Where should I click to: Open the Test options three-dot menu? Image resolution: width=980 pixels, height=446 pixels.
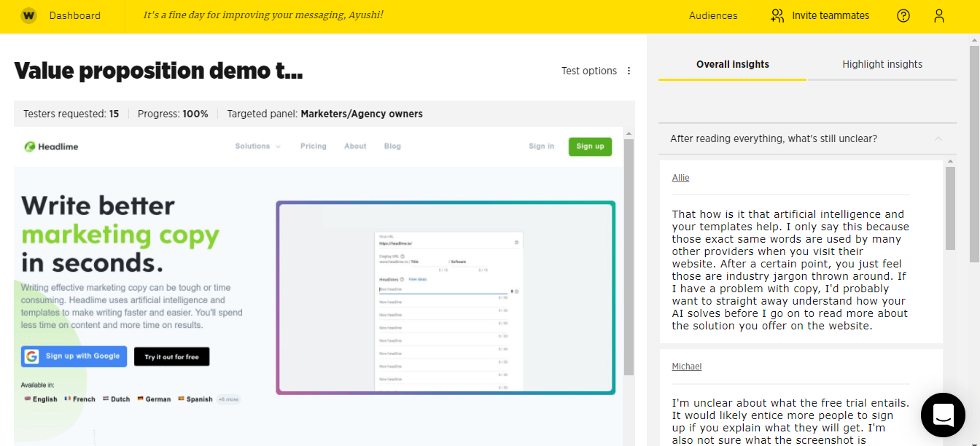coord(629,71)
